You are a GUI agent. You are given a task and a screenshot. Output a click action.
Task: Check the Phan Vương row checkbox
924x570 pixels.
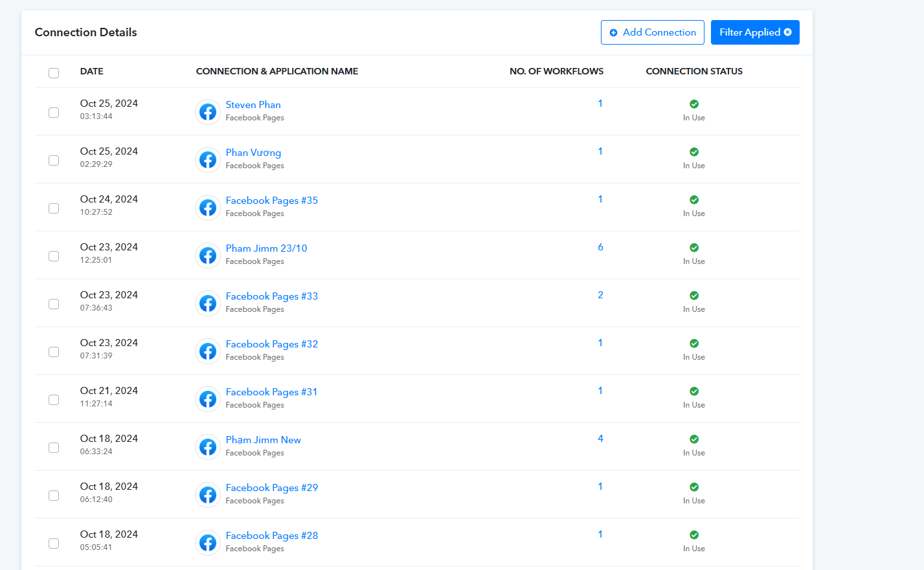point(54,160)
